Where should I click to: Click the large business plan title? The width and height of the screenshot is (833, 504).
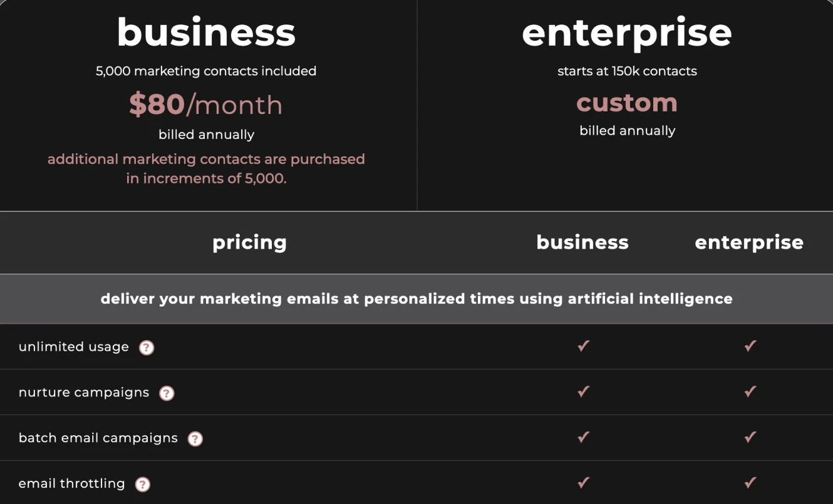pos(206,32)
